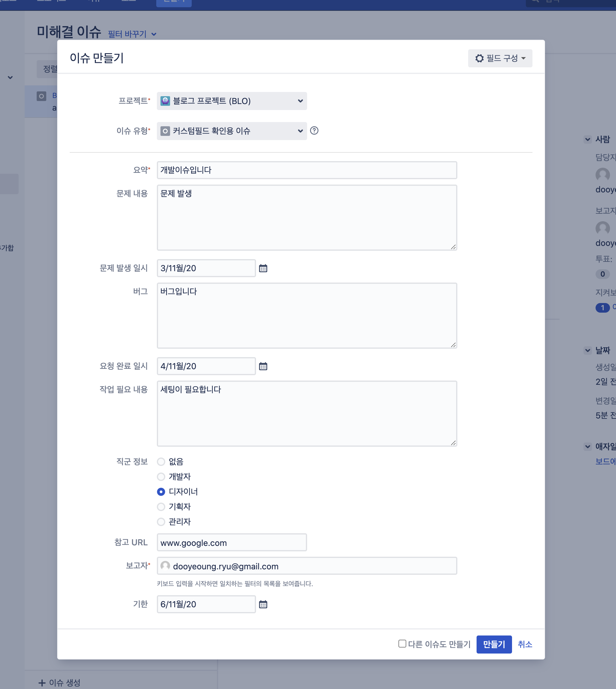Screen dimensions: 616x689
Task: Select the 관리자 radio option
Action: click(161, 522)
